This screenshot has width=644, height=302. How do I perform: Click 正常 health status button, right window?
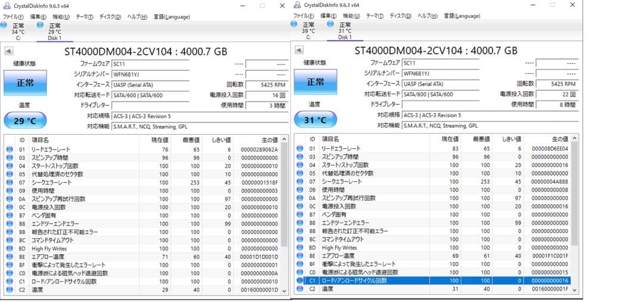coord(315,82)
